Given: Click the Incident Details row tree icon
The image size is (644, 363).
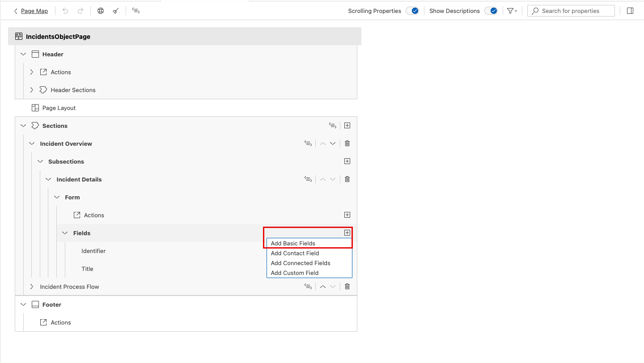Looking at the screenshot, I should click(308, 179).
